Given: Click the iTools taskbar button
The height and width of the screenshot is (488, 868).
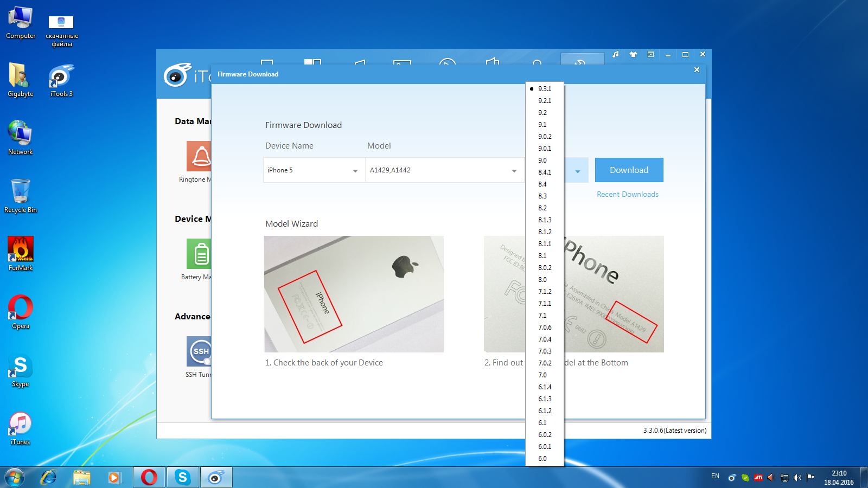Looking at the screenshot, I should (x=216, y=477).
